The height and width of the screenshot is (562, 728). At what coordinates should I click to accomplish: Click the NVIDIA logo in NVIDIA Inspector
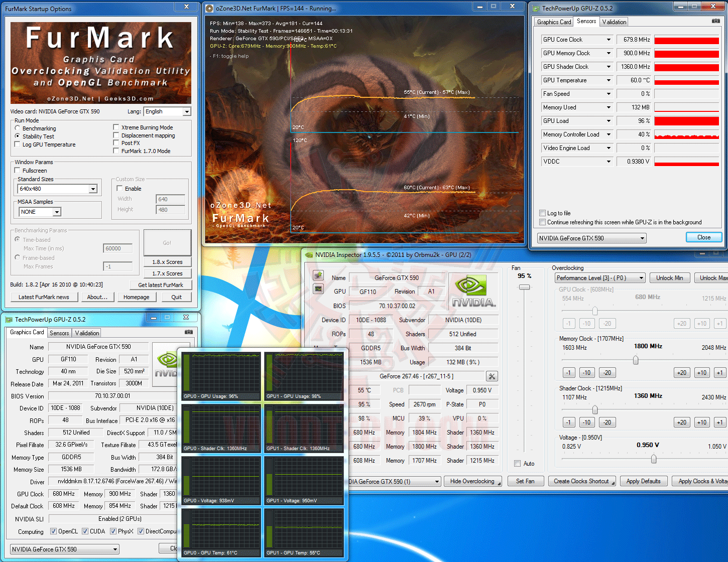pyautogui.click(x=473, y=292)
